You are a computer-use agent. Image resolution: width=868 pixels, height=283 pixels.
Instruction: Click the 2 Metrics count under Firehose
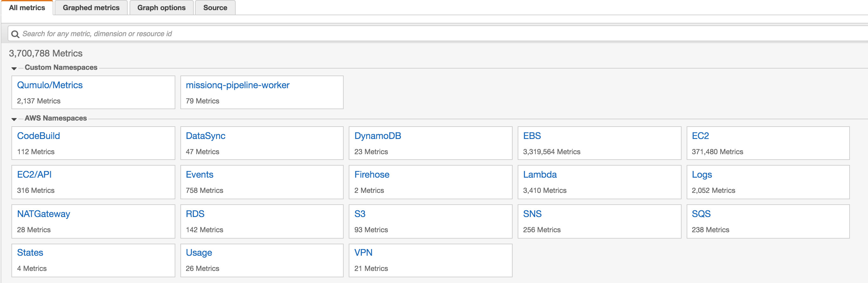pyautogui.click(x=369, y=190)
